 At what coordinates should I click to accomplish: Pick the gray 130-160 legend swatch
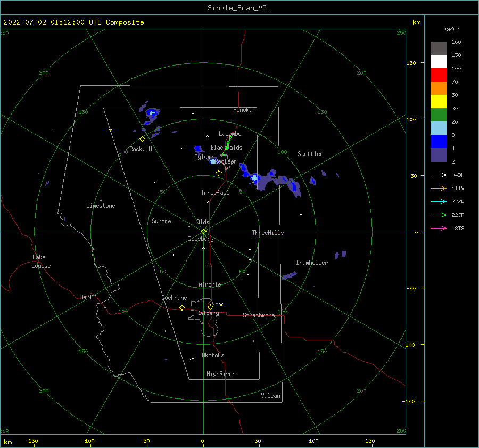(x=439, y=48)
